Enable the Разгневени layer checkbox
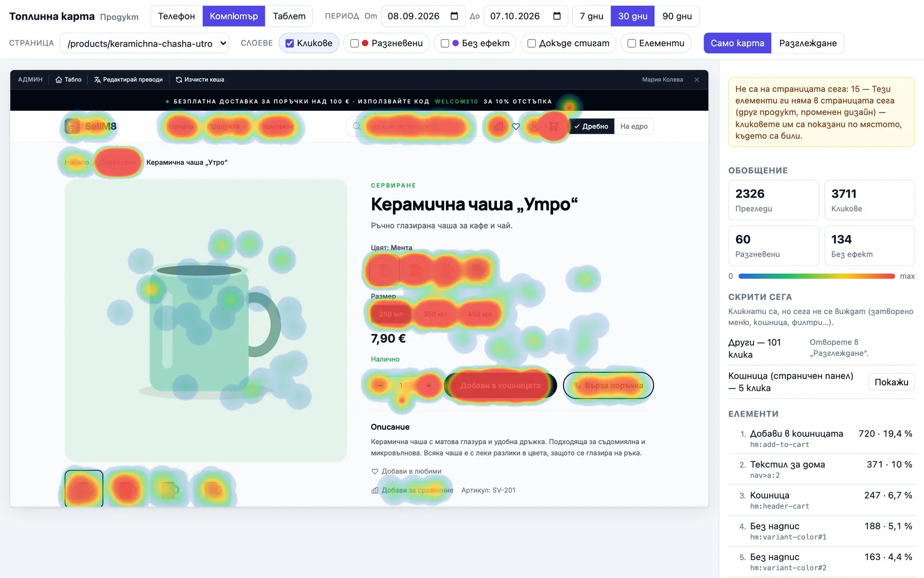 coord(355,43)
